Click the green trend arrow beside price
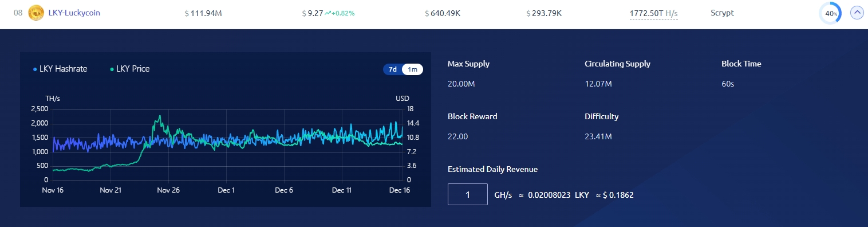This screenshot has height=227, width=868. point(328,13)
